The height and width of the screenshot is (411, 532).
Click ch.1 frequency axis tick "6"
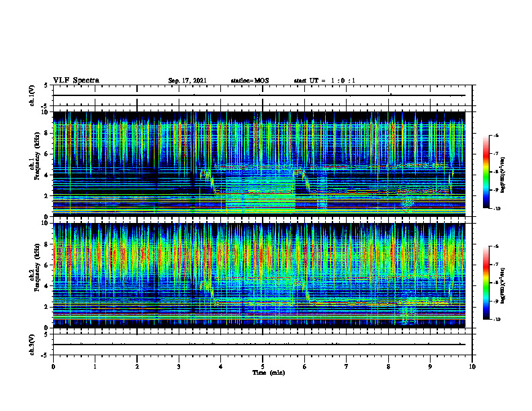(47, 154)
